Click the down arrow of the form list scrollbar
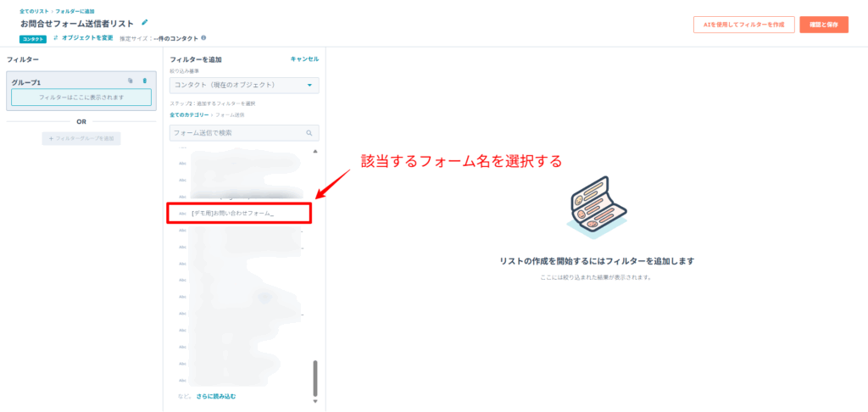This screenshot has width=868, height=412. (x=315, y=401)
